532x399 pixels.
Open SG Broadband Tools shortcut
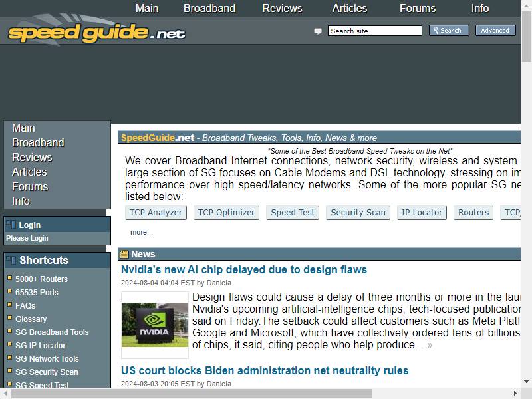[x=52, y=332]
